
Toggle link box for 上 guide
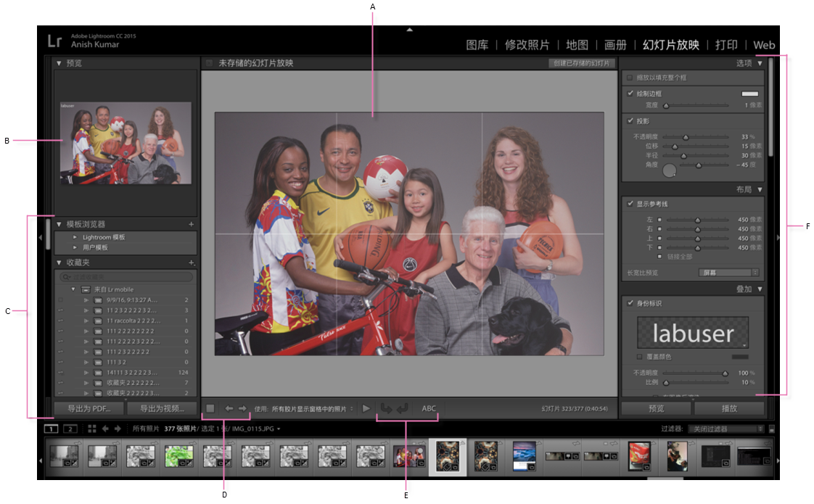[659, 239]
